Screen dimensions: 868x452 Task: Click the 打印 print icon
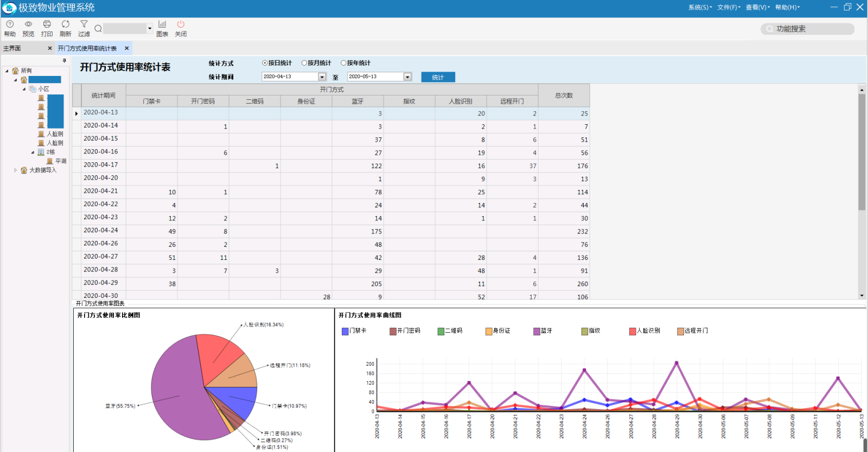tap(47, 24)
